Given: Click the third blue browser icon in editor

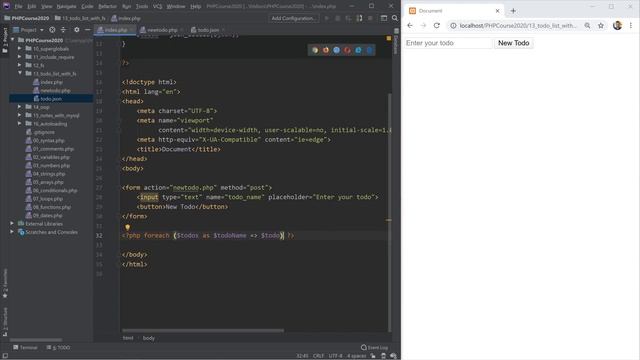Looking at the screenshot, I should pos(336,50).
